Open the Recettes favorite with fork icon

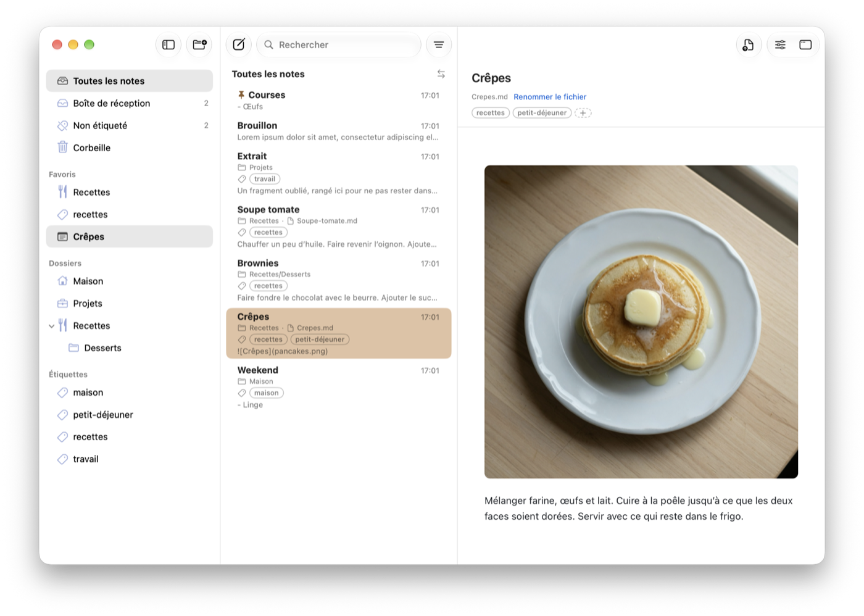130,192
